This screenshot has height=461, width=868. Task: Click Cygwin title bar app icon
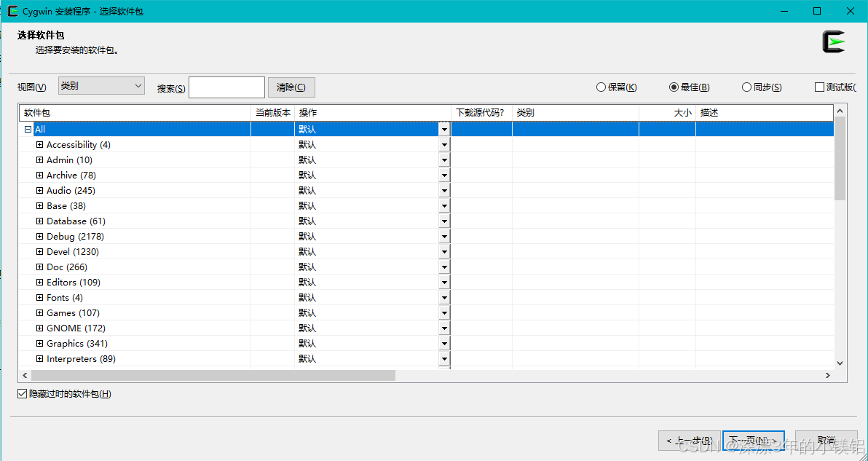click(12, 11)
